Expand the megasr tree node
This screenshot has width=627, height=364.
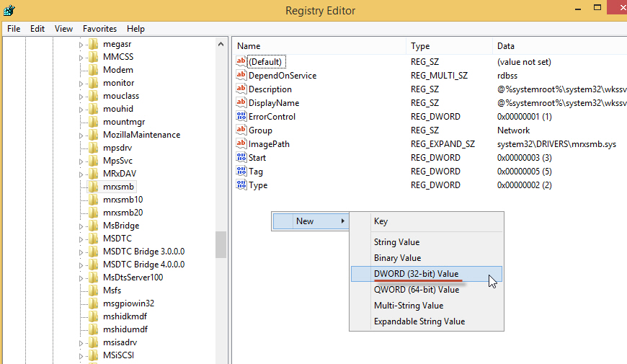click(x=81, y=44)
